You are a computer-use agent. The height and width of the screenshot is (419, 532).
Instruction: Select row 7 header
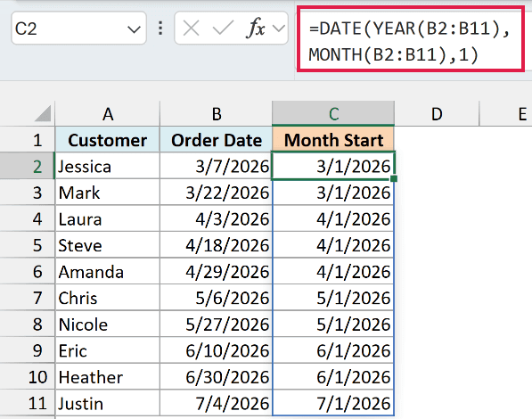pos(27,298)
